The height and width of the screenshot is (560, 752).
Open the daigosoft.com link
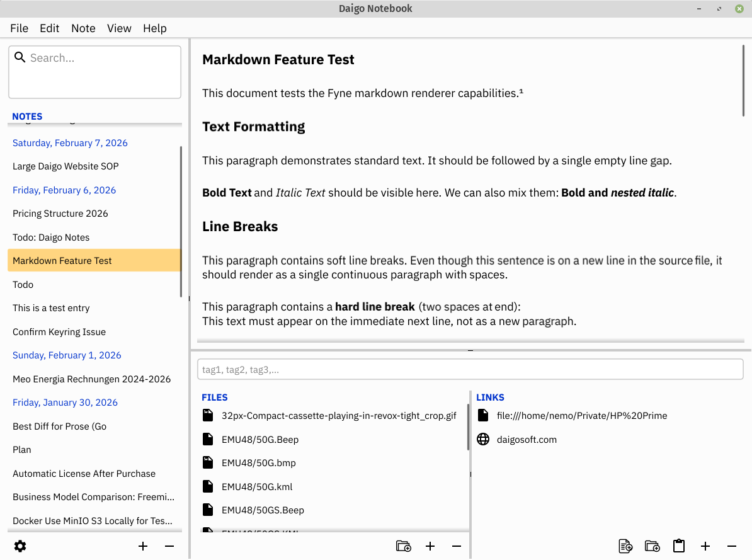click(527, 440)
